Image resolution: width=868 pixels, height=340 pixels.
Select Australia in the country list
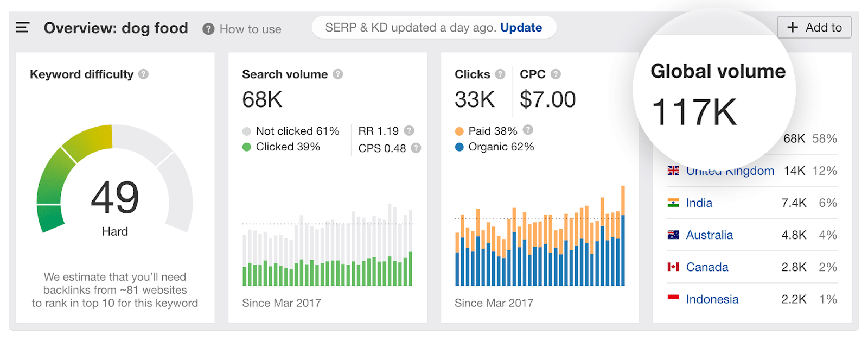709,235
